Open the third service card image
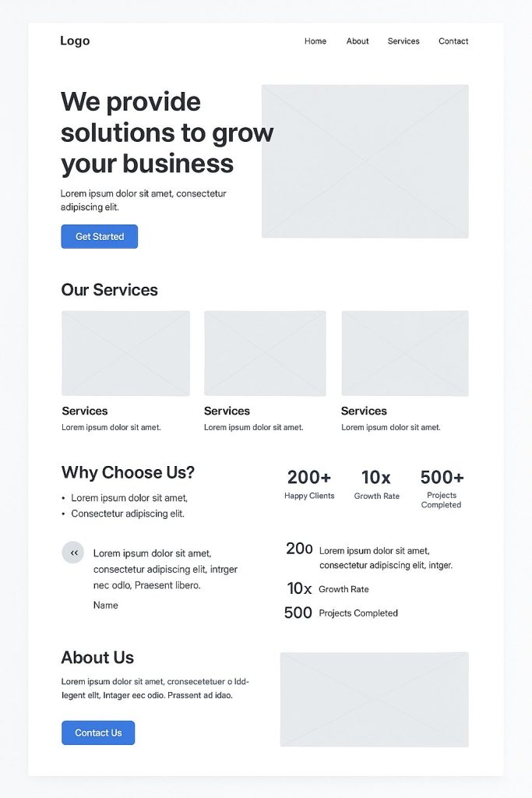The height and width of the screenshot is (798, 532). (x=405, y=353)
